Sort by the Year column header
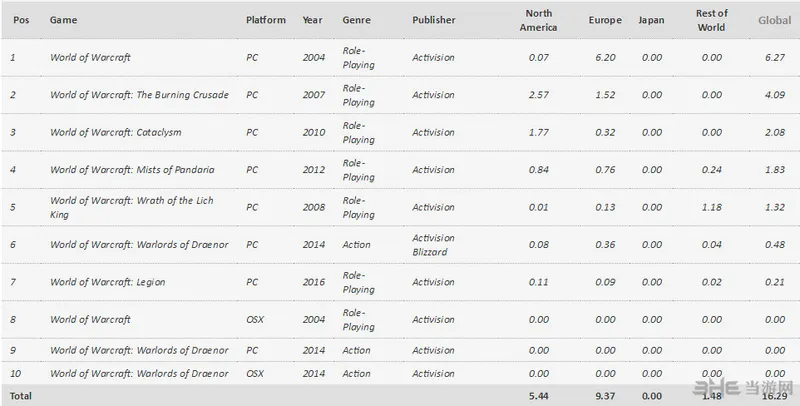Screen dimensions: 800x406 312,20
